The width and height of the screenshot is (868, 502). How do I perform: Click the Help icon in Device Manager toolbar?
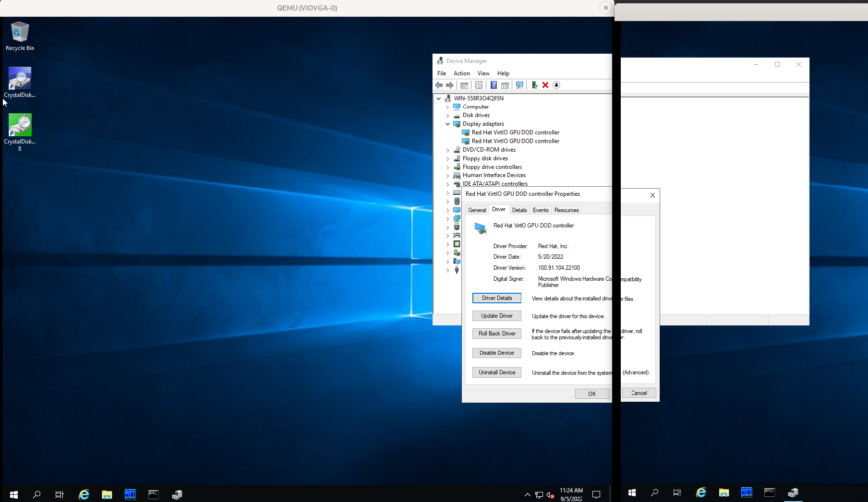494,85
